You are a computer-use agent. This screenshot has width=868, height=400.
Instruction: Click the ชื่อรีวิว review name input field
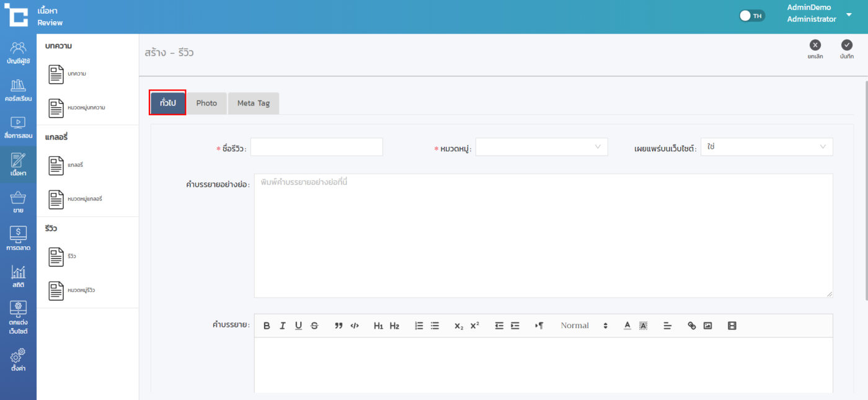pos(316,147)
